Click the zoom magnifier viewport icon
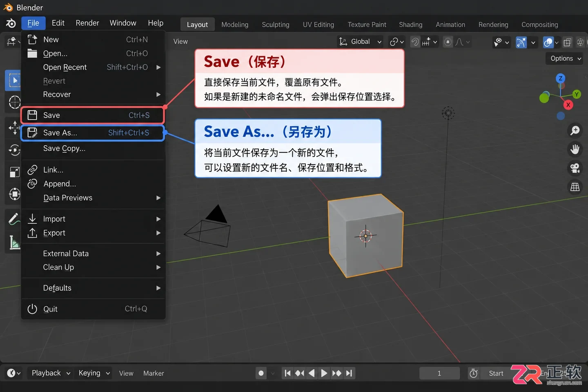This screenshot has height=392, width=588. [x=575, y=131]
